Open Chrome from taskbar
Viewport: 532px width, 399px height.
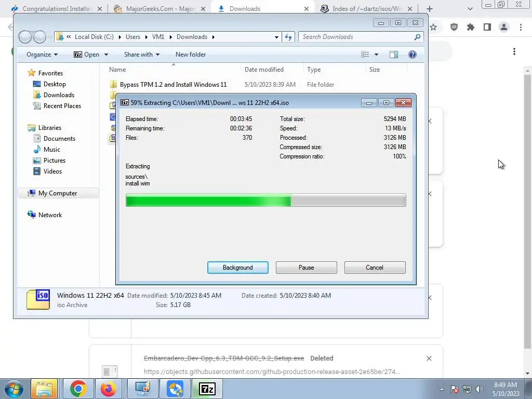[78, 389]
